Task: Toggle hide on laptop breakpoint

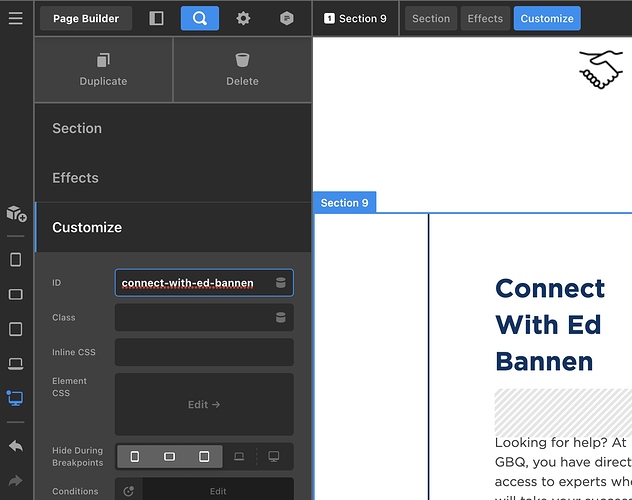Action: pyautogui.click(x=239, y=456)
